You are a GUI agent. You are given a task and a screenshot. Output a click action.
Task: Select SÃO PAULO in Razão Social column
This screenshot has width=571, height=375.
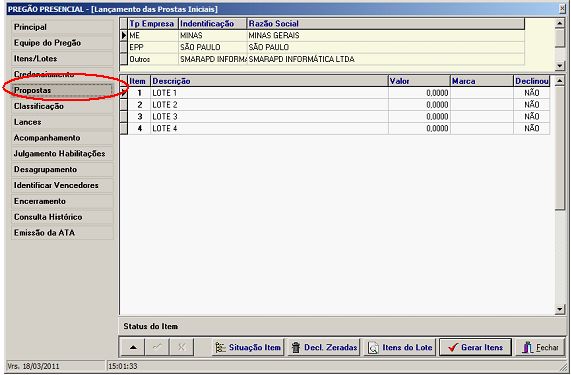tap(386, 47)
